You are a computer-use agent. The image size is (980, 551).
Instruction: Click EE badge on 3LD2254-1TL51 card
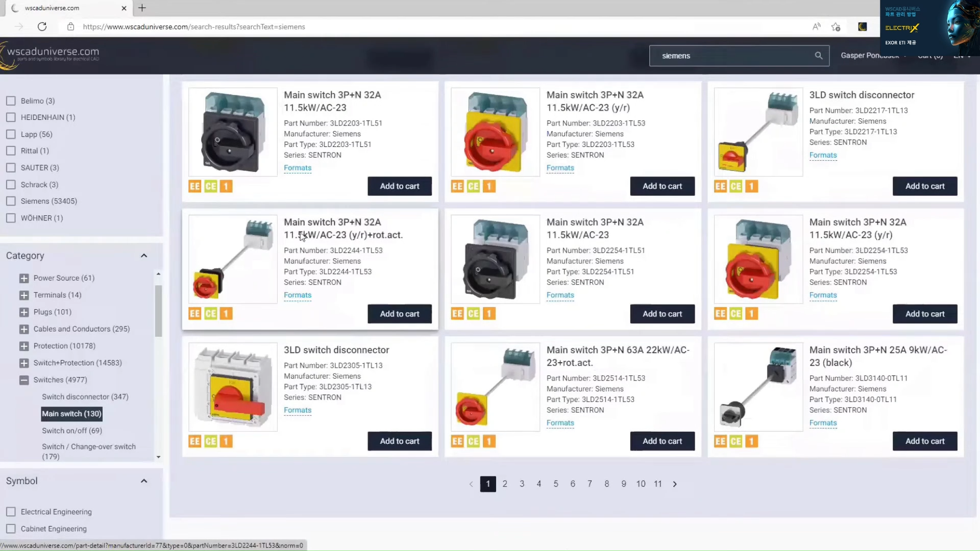click(x=457, y=314)
